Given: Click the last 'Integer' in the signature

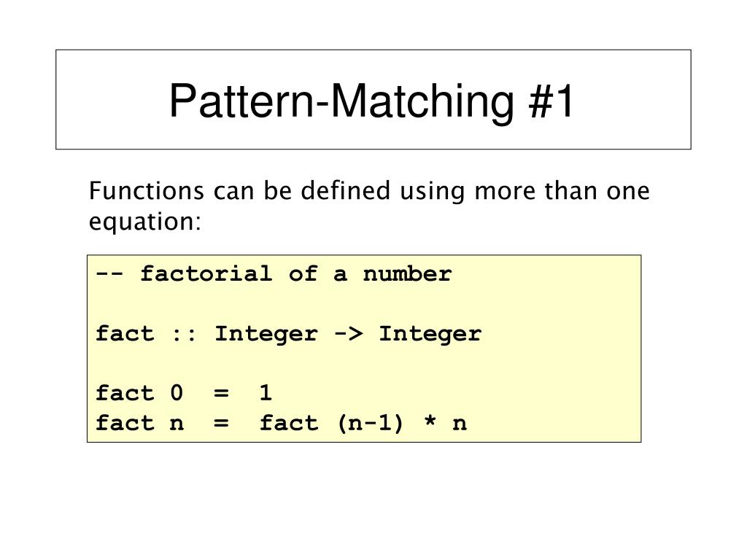Looking at the screenshot, I should 430,334.
